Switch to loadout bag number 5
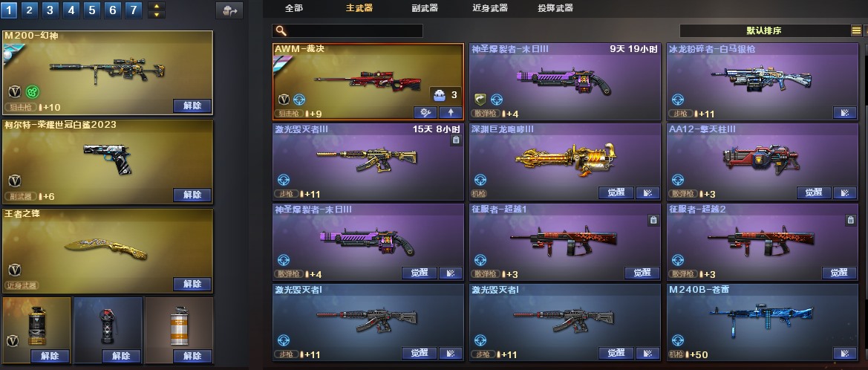The width and height of the screenshot is (868, 370). 92,10
